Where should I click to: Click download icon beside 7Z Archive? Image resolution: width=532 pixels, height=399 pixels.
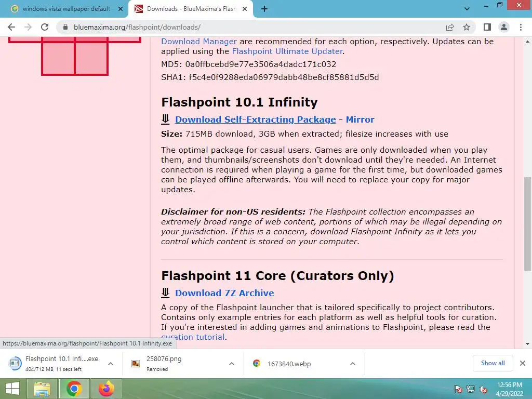tap(165, 293)
